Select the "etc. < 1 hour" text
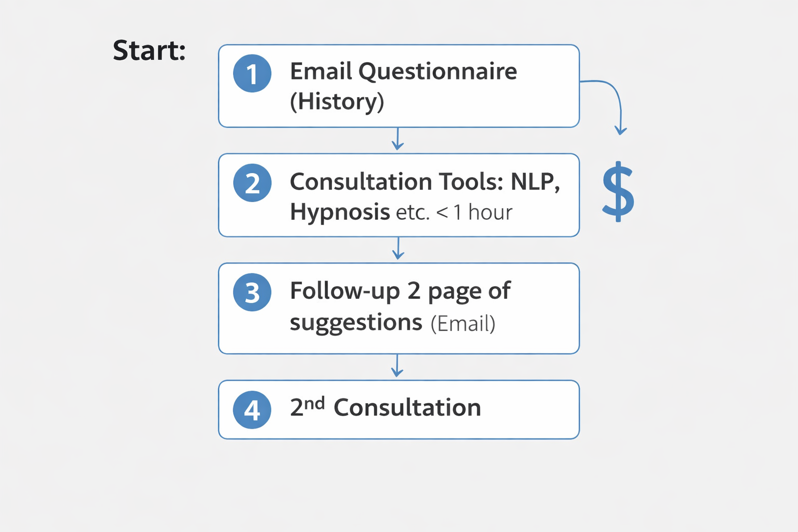The height and width of the screenshot is (532, 798). click(x=454, y=212)
